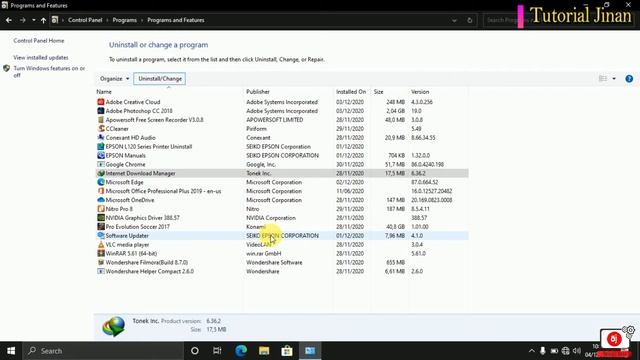Image resolution: width=640 pixels, height=360 pixels.
Task: Sort list by Installed On column
Action: click(351, 92)
